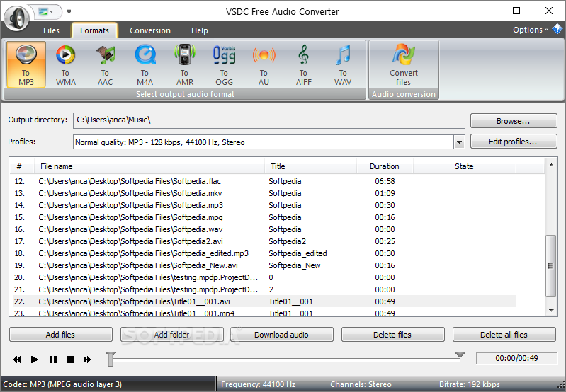This screenshot has width=566, height=392.
Task: Sort by the Title column header
Action: [x=310, y=166]
